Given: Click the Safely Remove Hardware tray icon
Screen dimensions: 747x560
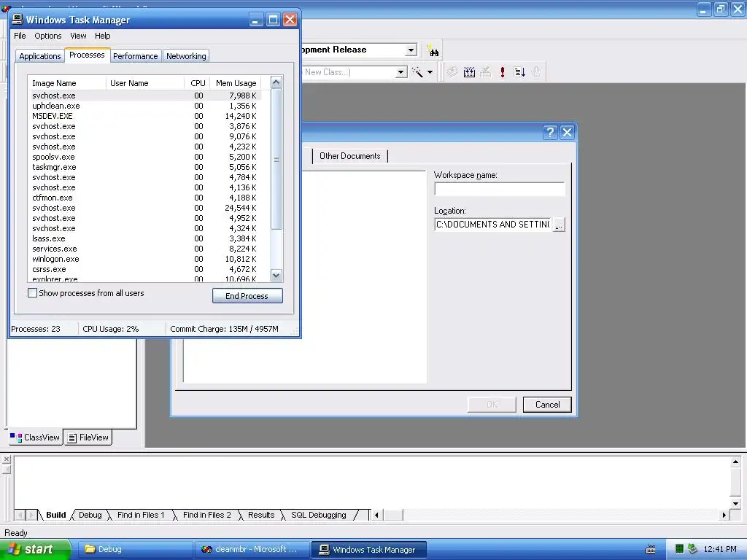Looking at the screenshot, I should (x=693, y=549).
